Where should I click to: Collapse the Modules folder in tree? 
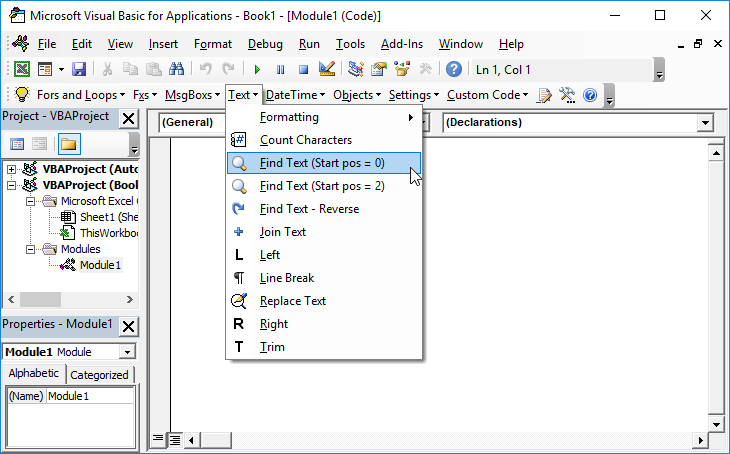pos(32,249)
